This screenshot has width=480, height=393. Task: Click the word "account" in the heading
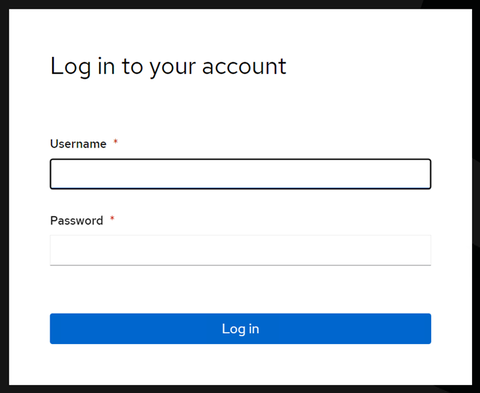[244, 67]
